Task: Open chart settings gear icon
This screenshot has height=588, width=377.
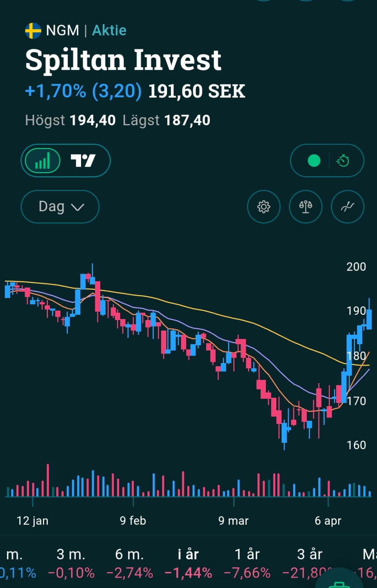Action: (264, 206)
